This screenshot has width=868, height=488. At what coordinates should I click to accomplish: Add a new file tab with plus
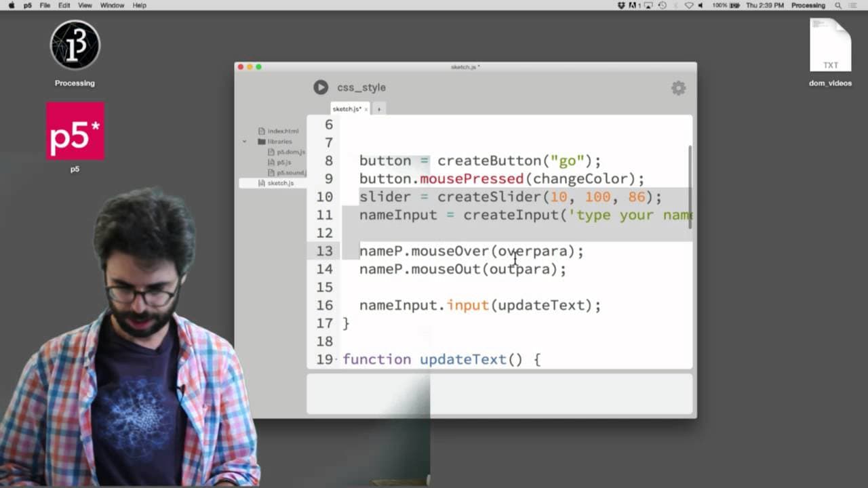(379, 109)
